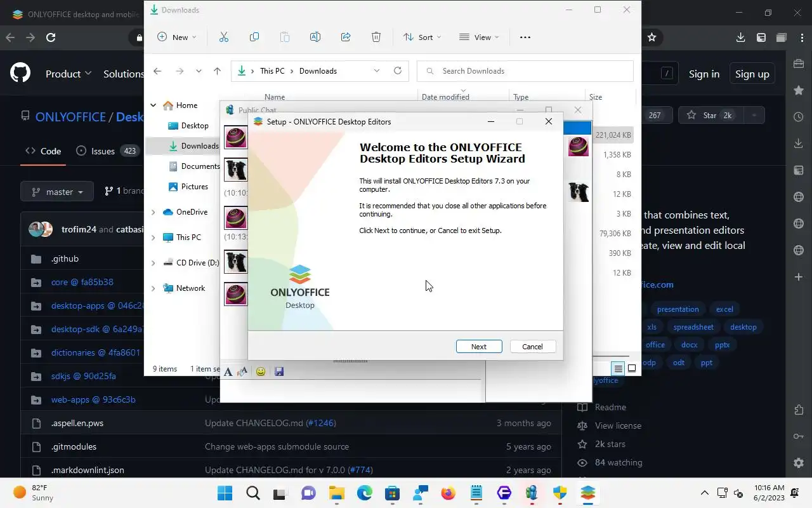This screenshot has height=508, width=812.
Task: Open emoticon picker in Public Chat
Action: click(260, 371)
